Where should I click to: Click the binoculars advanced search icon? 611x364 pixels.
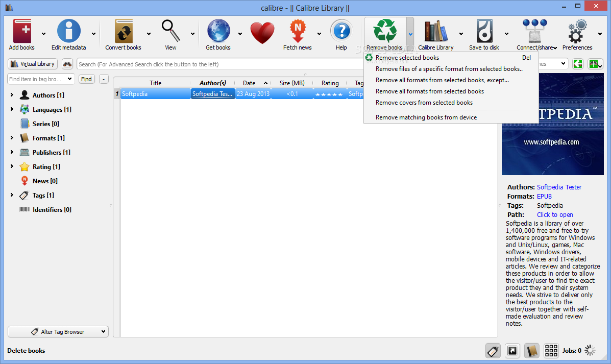click(67, 64)
